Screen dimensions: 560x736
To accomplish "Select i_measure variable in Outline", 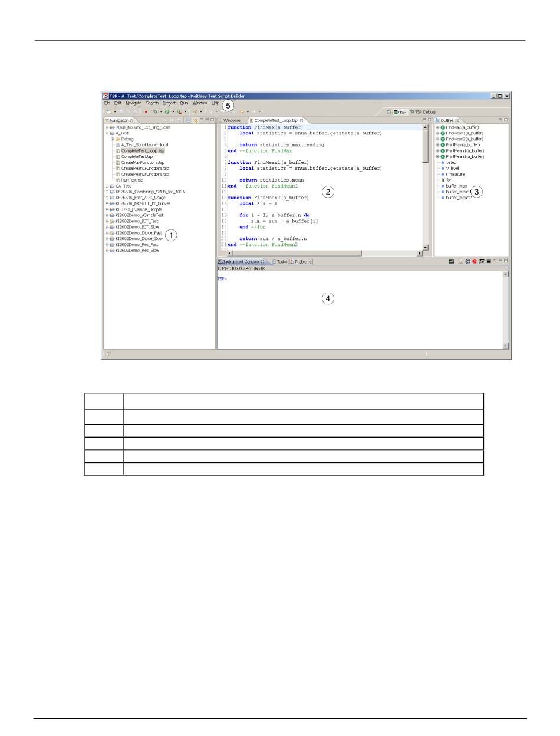I will tap(456, 174).
